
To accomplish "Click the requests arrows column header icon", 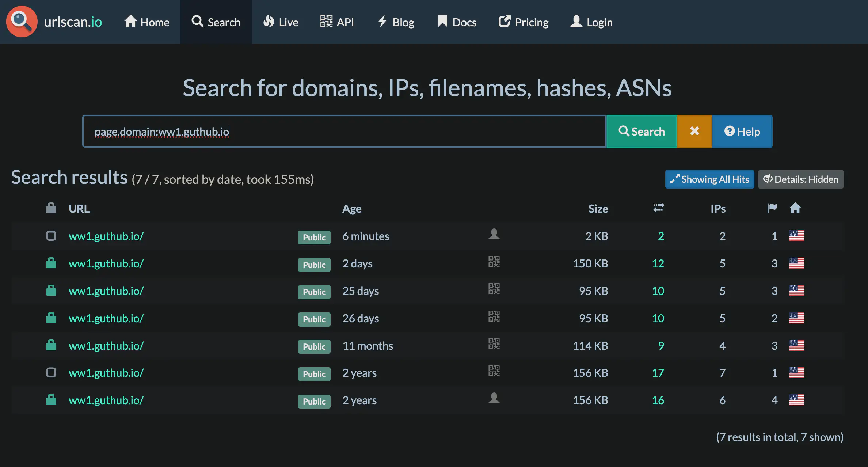I will click(x=659, y=208).
